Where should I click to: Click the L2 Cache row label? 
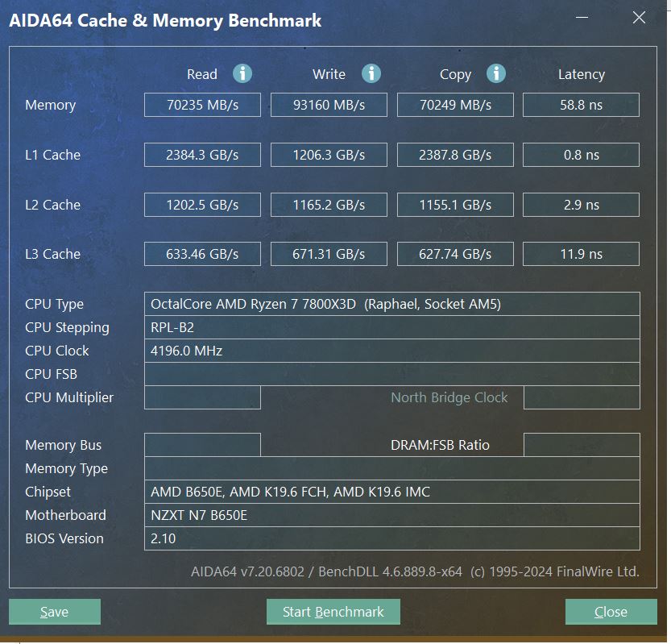coord(52,205)
